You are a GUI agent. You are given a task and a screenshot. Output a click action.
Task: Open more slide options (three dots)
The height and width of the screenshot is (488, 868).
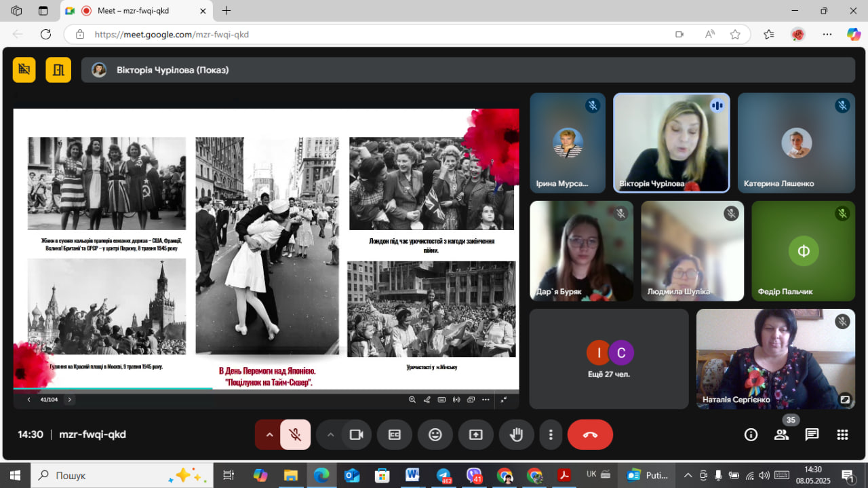[486, 400]
